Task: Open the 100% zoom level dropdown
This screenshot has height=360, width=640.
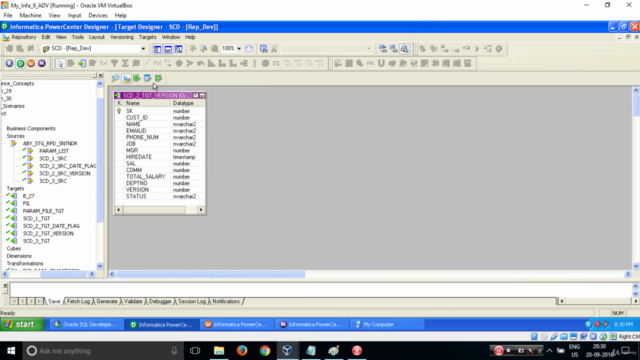Action: (239, 49)
